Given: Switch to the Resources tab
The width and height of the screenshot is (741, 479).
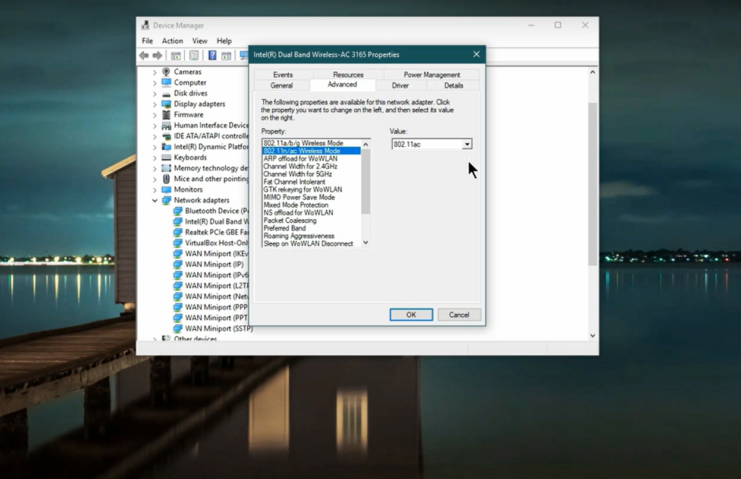Looking at the screenshot, I should (348, 75).
